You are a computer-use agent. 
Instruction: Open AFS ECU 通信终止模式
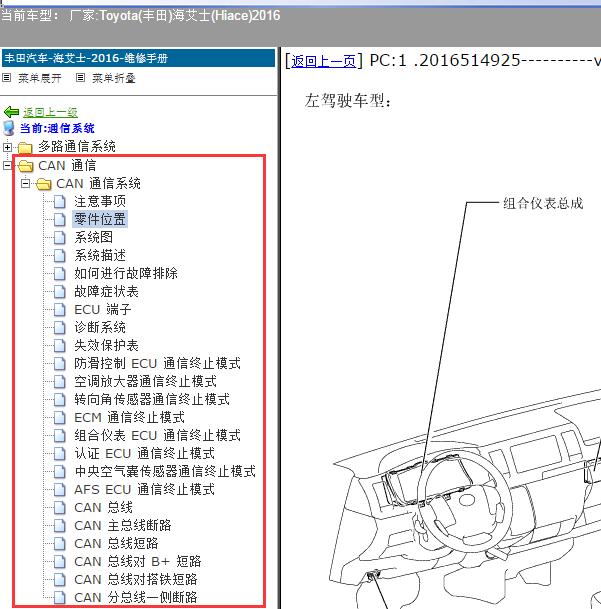click(x=145, y=489)
